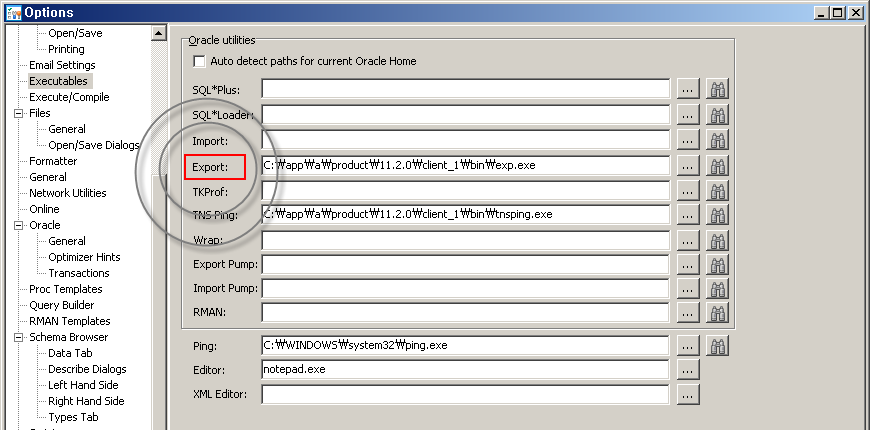Open the Query Builder options page

tap(61, 305)
